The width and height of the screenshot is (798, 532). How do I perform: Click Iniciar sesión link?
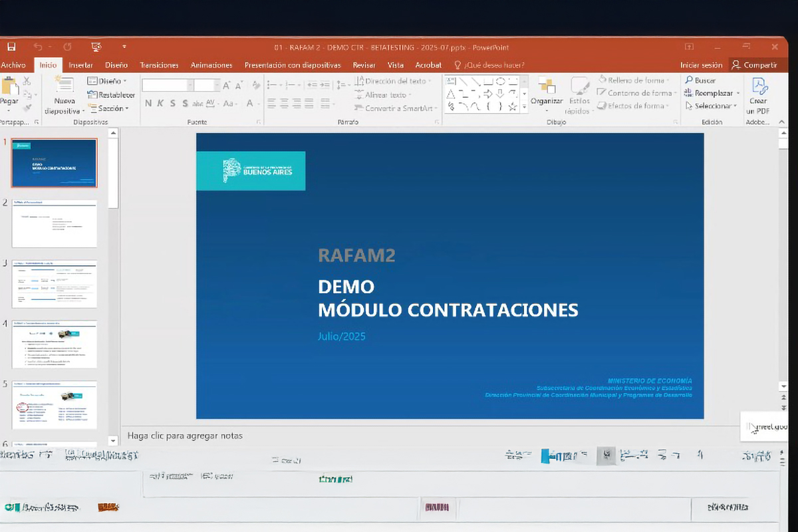click(x=701, y=65)
